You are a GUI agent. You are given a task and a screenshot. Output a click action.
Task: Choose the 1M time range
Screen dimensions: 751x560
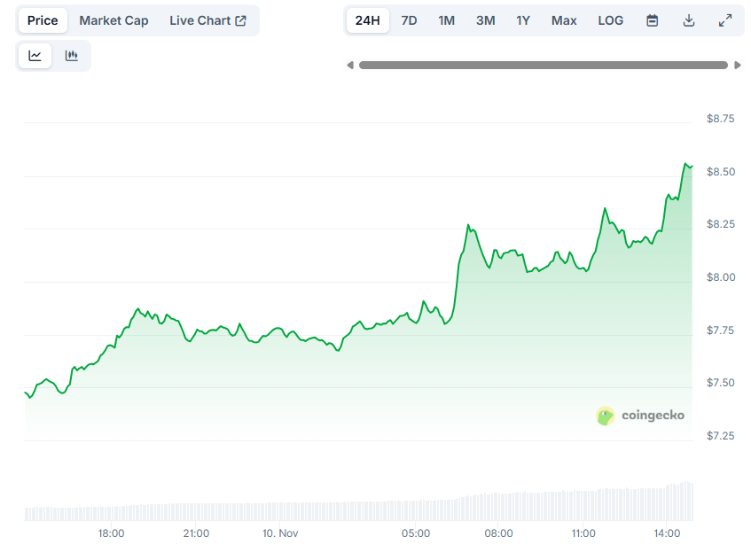tap(446, 19)
